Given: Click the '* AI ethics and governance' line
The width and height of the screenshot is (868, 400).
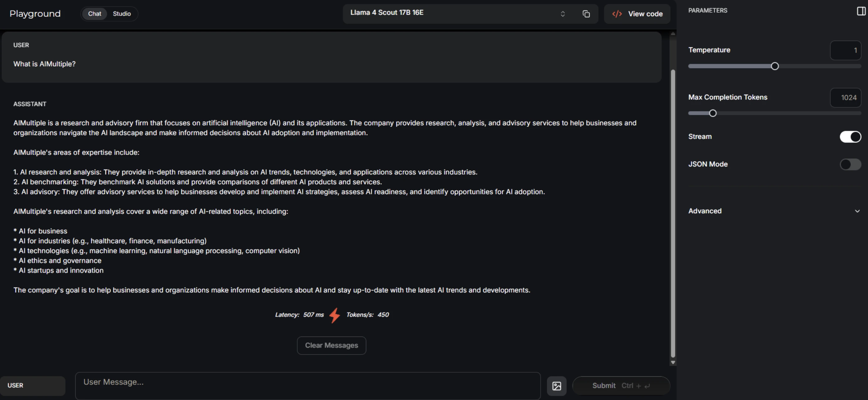Looking at the screenshot, I should click(x=57, y=260).
